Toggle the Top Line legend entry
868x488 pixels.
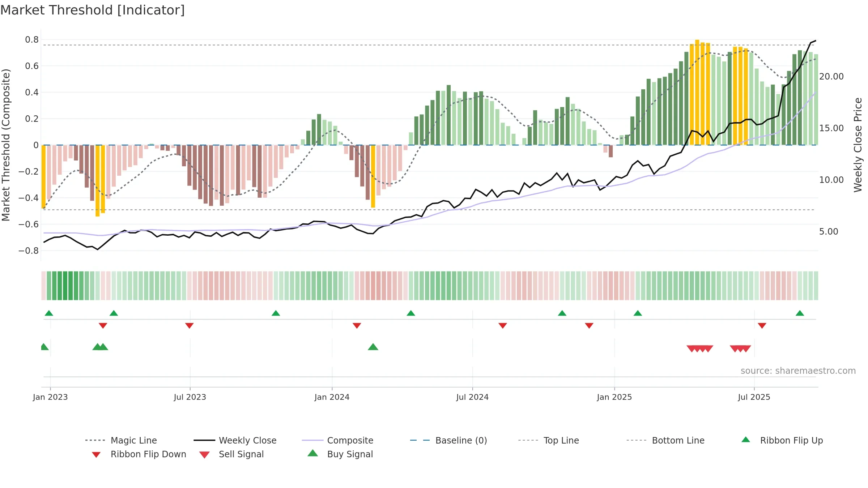tap(549, 440)
